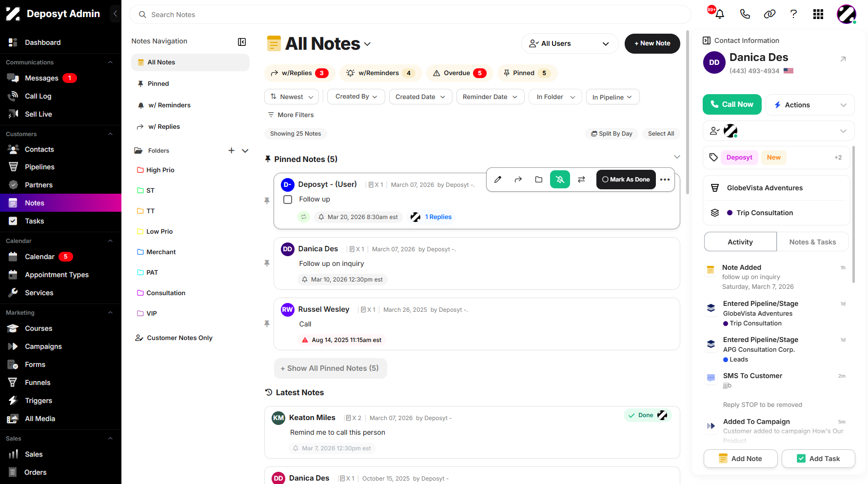Click the Call Now button
868x484 pixels.
732,104
